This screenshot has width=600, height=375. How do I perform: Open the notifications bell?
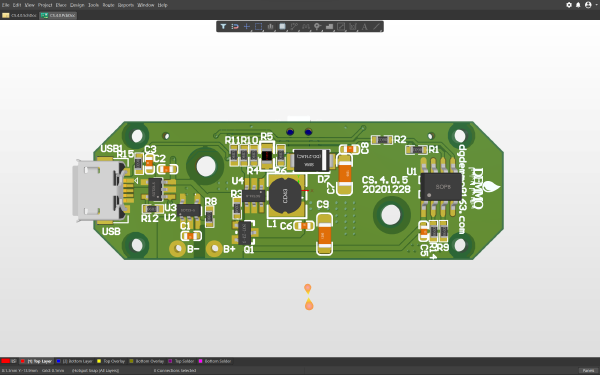pos(578,5)
